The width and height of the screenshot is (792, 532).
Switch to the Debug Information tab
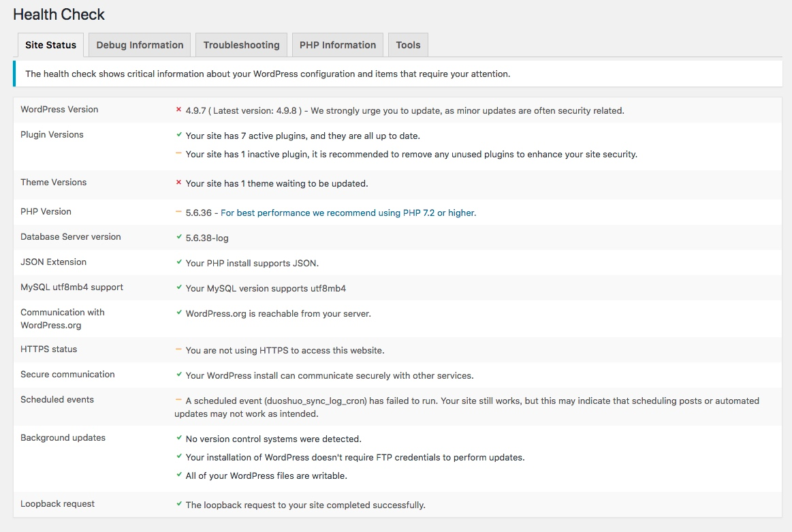click(x=140, y=45)
